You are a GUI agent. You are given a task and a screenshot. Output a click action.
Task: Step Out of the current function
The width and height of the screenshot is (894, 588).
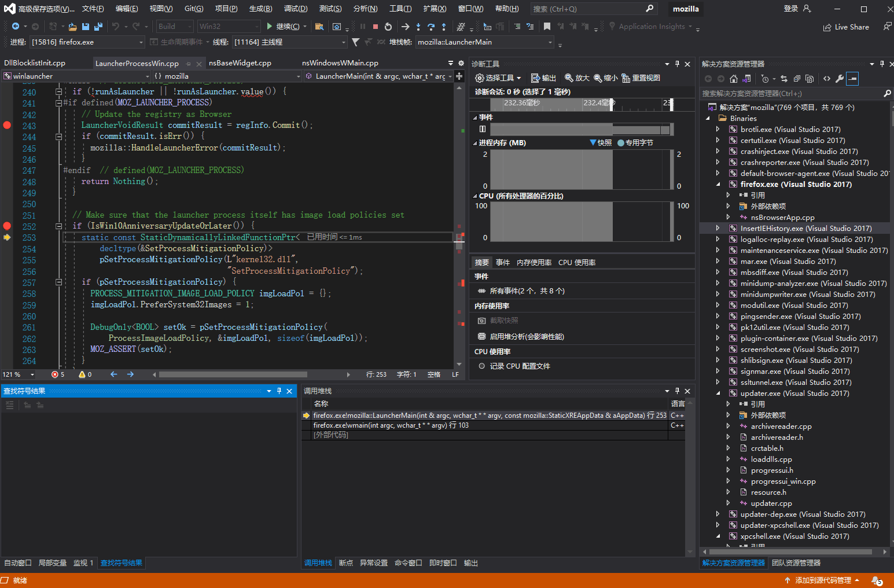click(x=444, y=27)
